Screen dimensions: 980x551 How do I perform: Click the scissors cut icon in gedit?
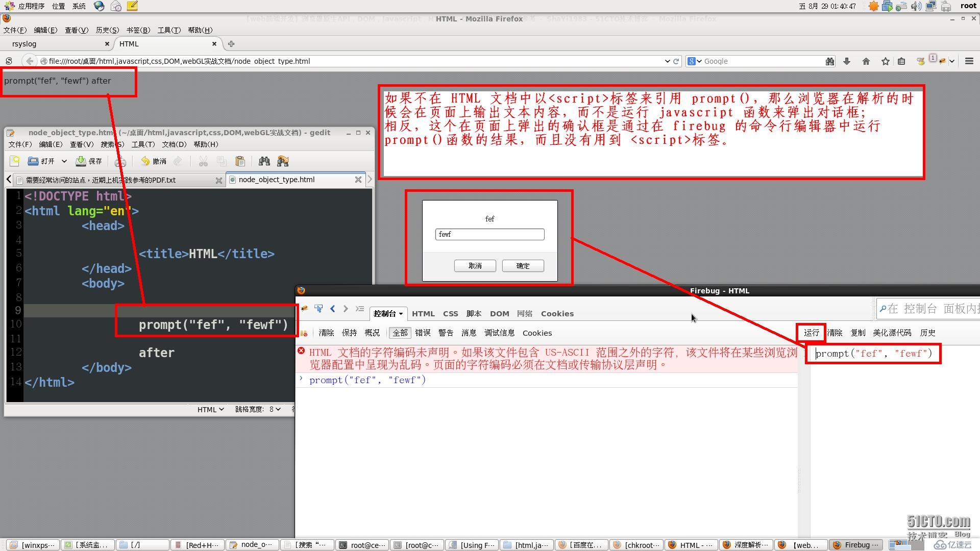203,162
